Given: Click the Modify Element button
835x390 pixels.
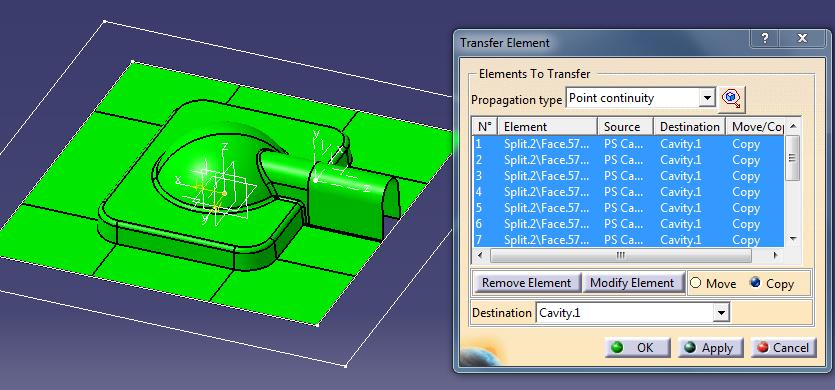Looking at the screenshot, I should (x=632, y=283).
